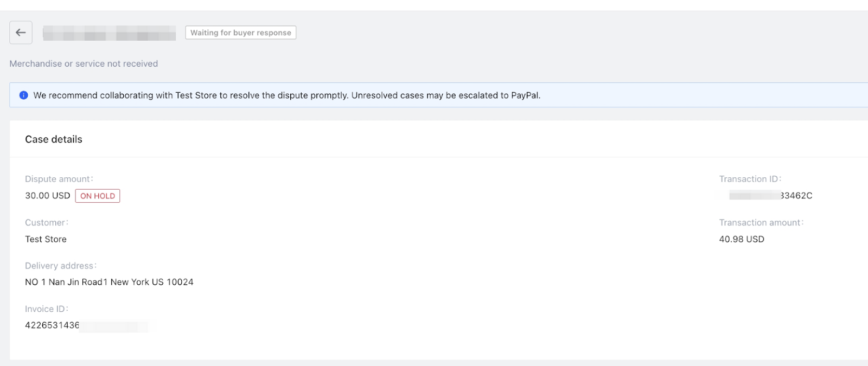868x366 pixels.
Task: Click the Dispute amount label
Action: pyautogui.click(x=59, y=179)
